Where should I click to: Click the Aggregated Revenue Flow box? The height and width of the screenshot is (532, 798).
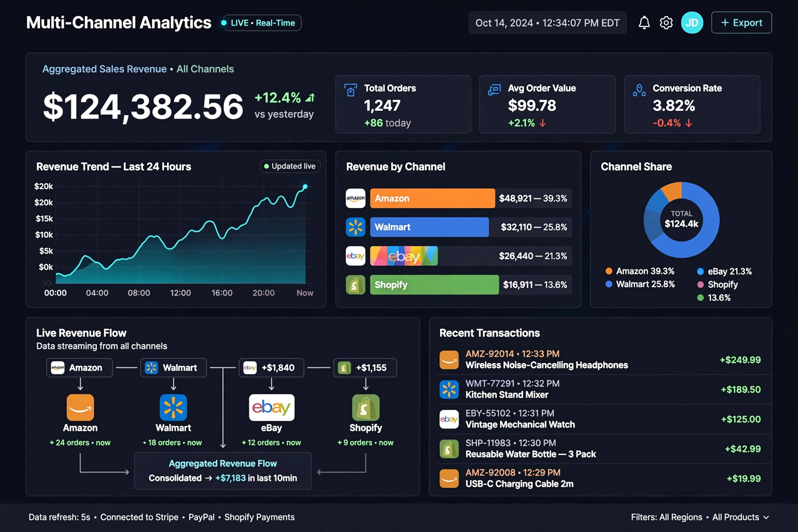point(223,471)
